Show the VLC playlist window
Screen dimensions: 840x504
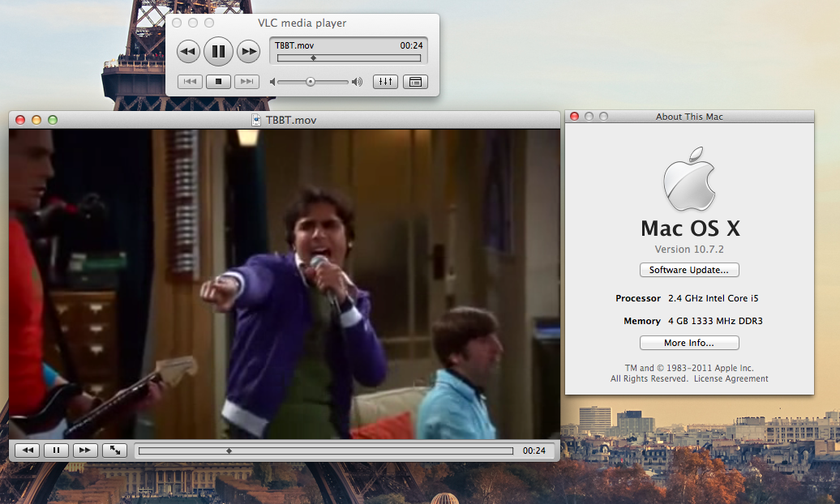[x=415, y=81]
